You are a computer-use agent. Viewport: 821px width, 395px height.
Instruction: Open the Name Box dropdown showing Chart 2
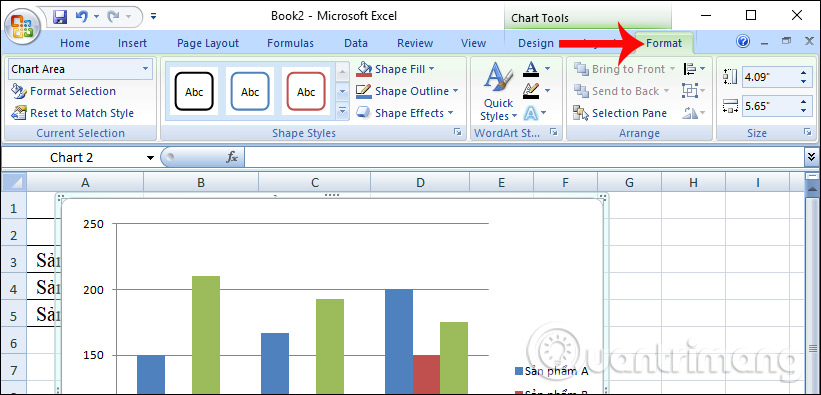(x=150, y=158)
